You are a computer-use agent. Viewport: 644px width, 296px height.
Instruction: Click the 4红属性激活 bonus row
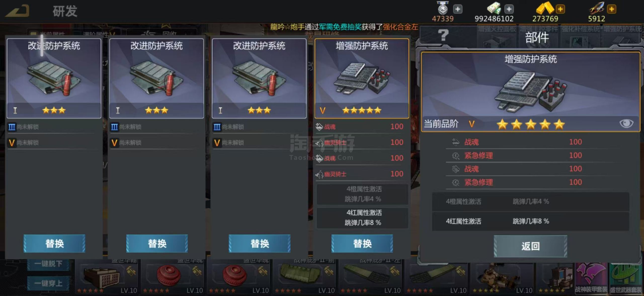[x=530, y=221]
